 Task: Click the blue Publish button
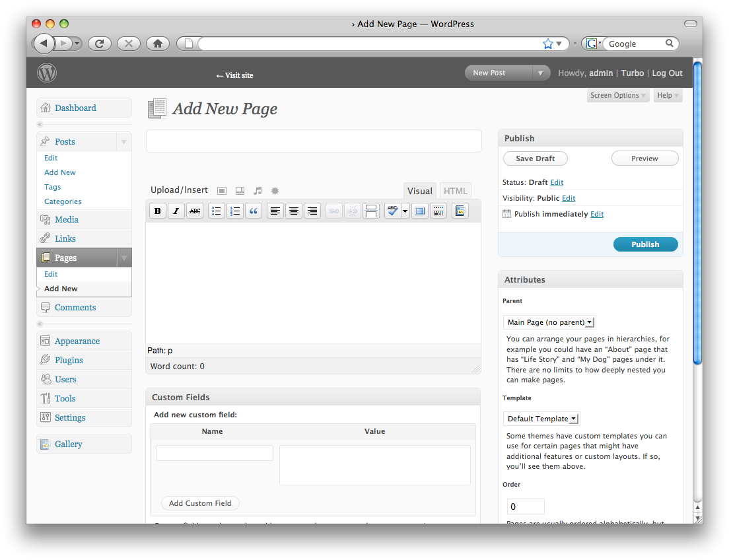(x=645, y=244)
